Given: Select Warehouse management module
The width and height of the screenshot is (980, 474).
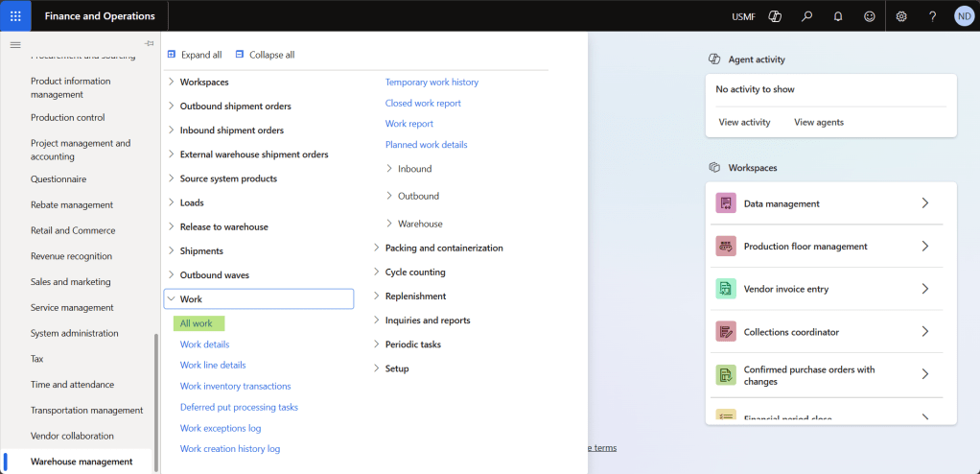Looking at the screenshot, I should click(x=82, y=462).
